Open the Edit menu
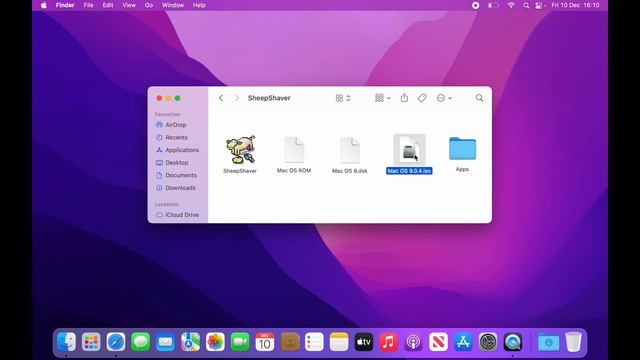This screenshot has width=640, height=360. (108, 5)
